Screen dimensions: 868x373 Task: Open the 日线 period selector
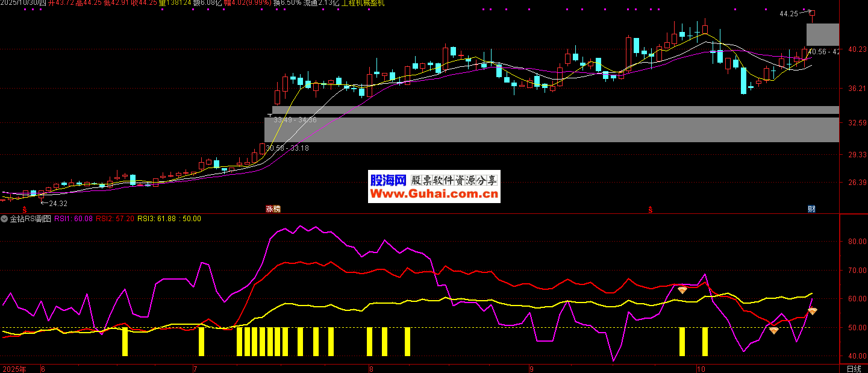point(854,369)
